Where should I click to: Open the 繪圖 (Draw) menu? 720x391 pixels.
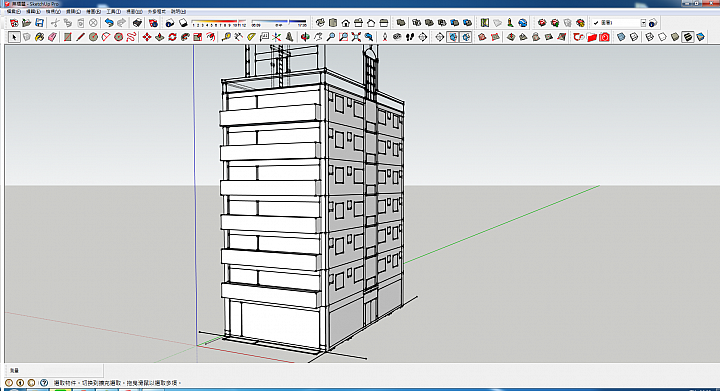click(x=94, y=11)
